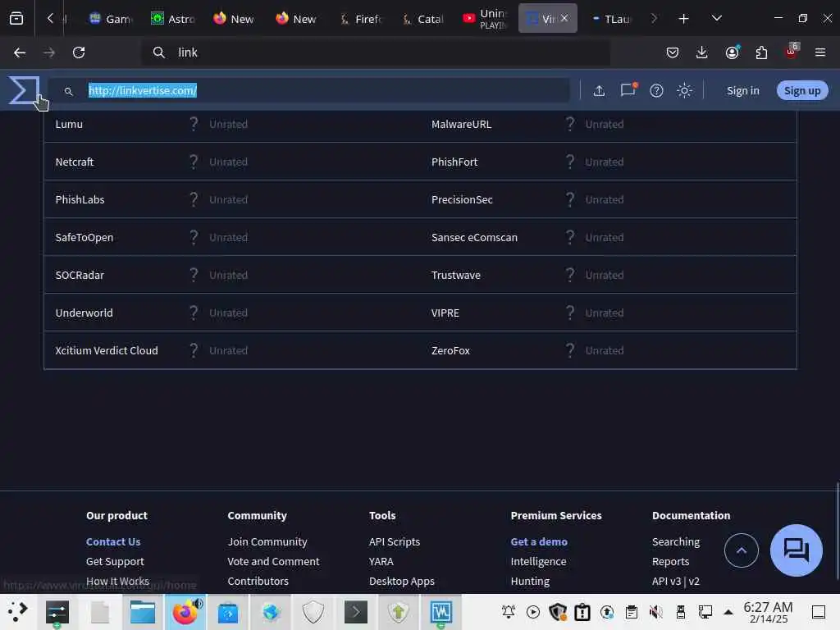Open a new tab with plus button

683,19
